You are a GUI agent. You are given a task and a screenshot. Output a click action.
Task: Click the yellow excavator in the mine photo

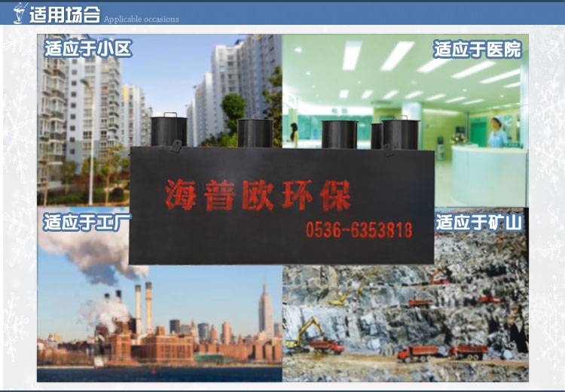click(x=304, y=331)
